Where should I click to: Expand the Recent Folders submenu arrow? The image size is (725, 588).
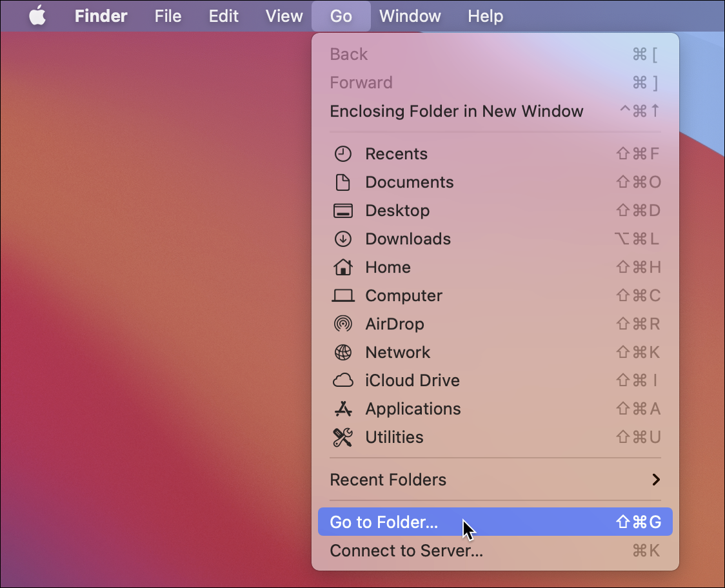[x=655, y=480]
